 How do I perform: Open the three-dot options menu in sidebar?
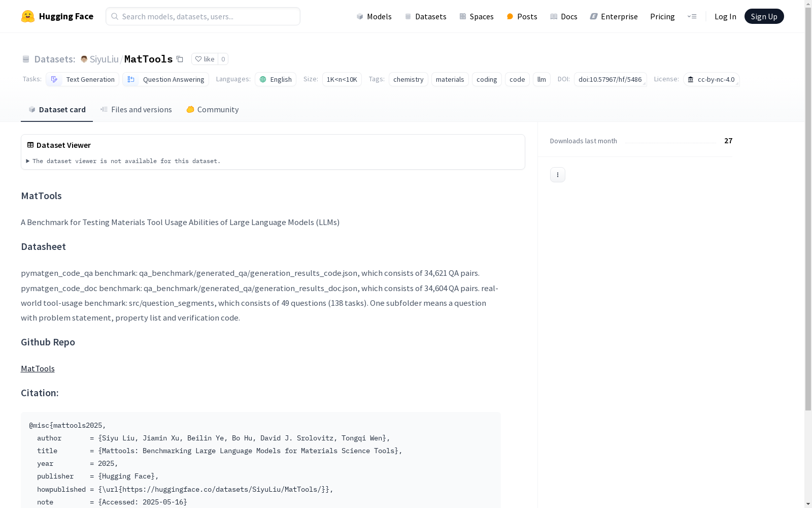coord(558,175)
